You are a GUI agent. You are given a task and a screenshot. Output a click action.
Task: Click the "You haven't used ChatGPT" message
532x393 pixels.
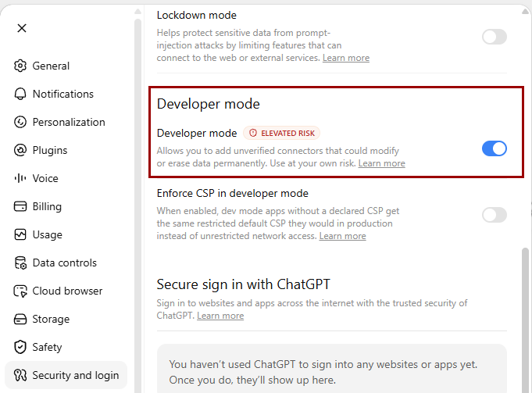pos(323,373)
